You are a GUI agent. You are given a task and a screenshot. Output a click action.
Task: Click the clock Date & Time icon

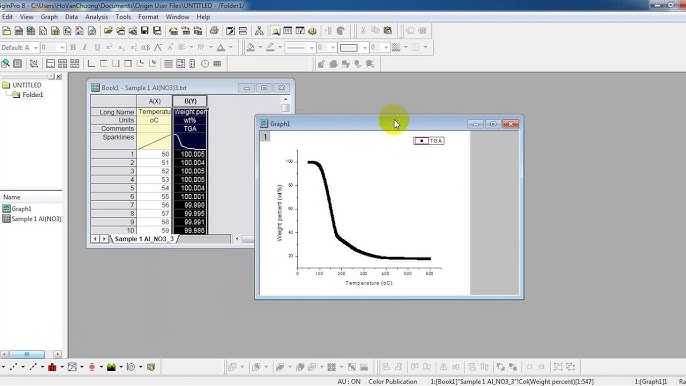[x=205, y=64]
